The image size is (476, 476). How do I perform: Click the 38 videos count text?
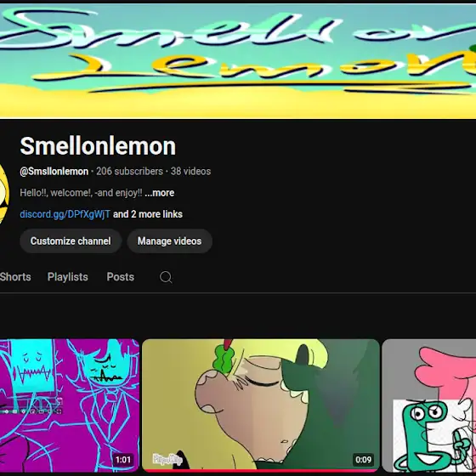(190, 171)
